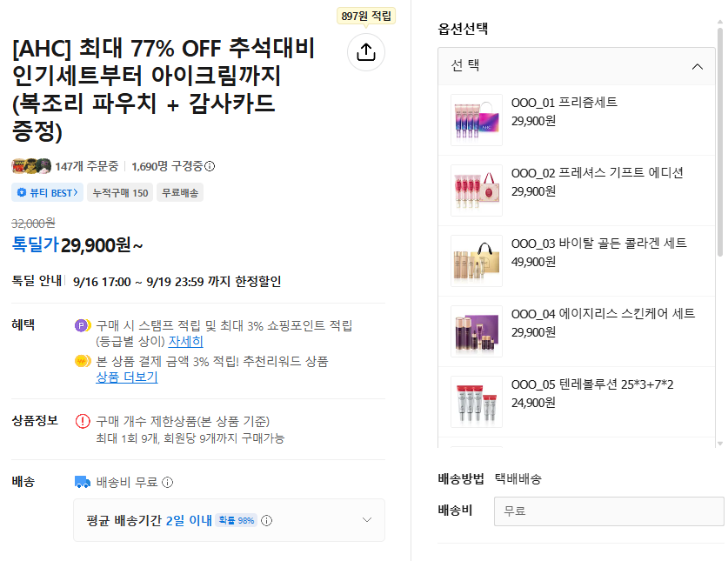
Task: Click the 무료배송 tag
Action: click(x=180, y=193)
